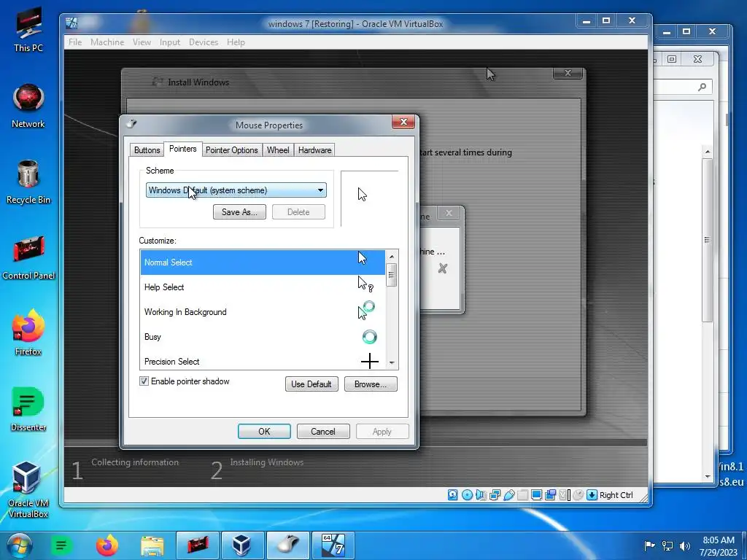Click the network tray icon
Screen dimensions: 747x560
point(667,545)
